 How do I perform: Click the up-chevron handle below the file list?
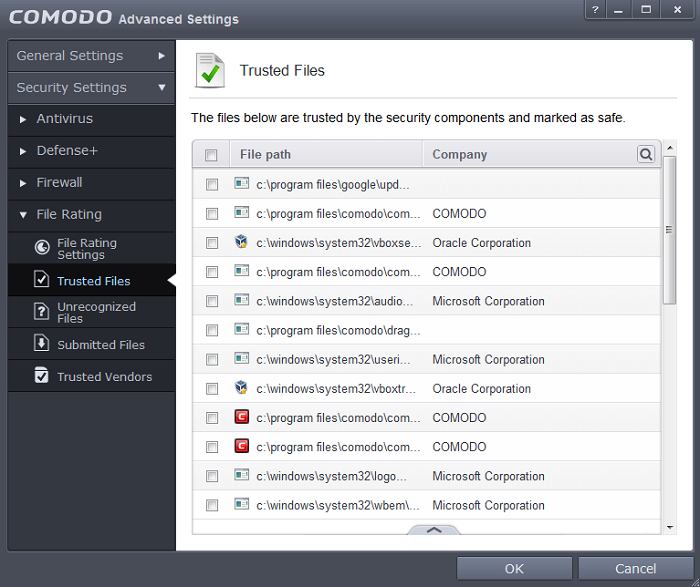tap(434, 530)
